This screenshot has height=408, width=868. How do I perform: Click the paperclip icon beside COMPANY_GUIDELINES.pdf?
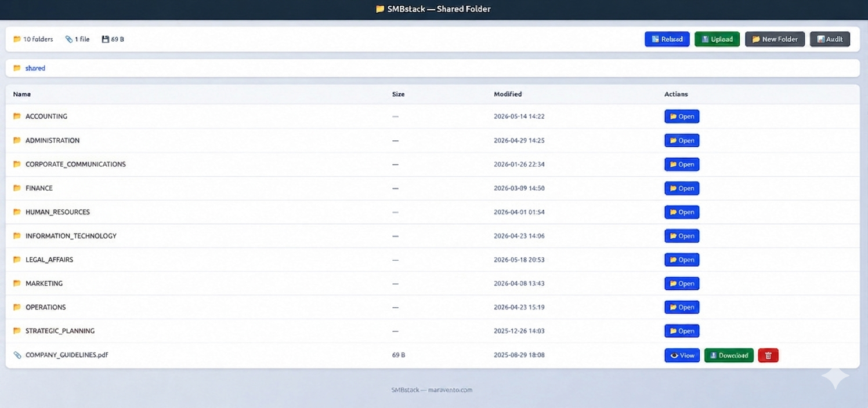[17, 355]
